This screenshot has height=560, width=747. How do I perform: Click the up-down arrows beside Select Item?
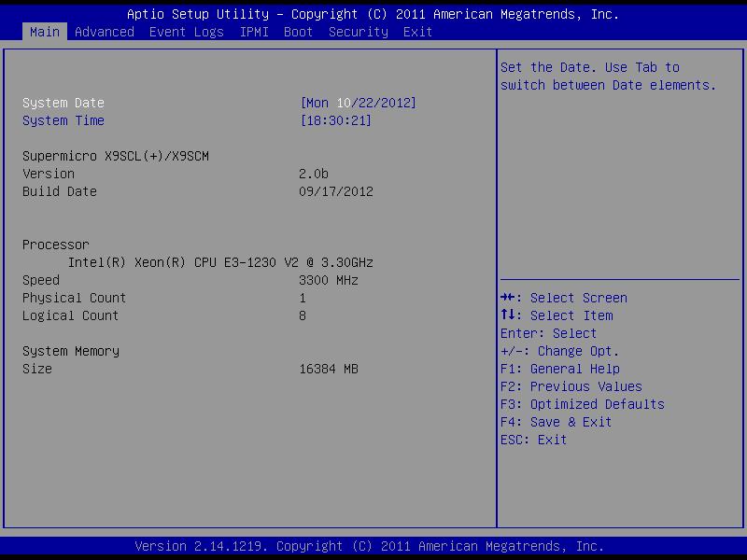point(509,315)
